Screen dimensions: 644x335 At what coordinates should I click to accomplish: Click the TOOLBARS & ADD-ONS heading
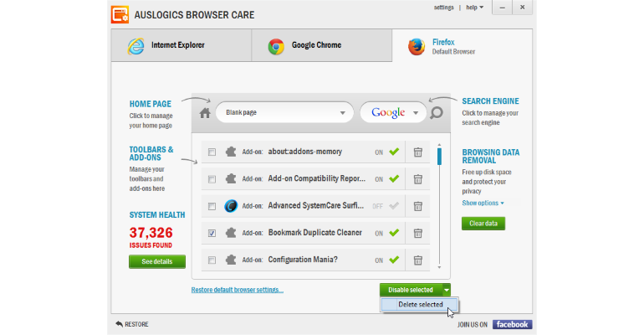[151, 154]
